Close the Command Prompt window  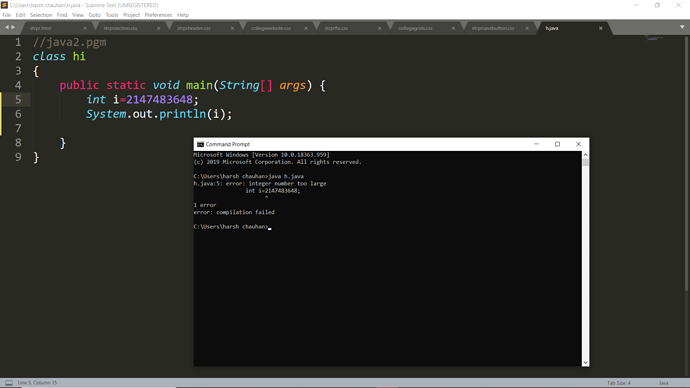(x=579, y=144)
